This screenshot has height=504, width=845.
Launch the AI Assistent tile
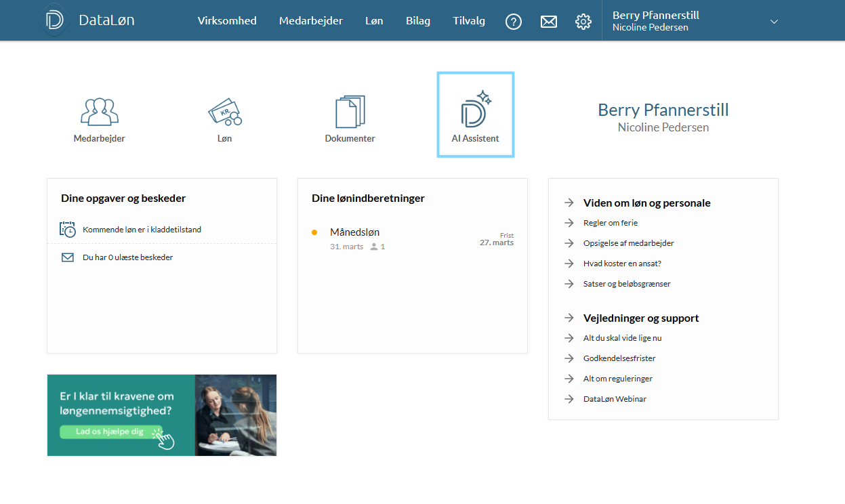(475, 115)
